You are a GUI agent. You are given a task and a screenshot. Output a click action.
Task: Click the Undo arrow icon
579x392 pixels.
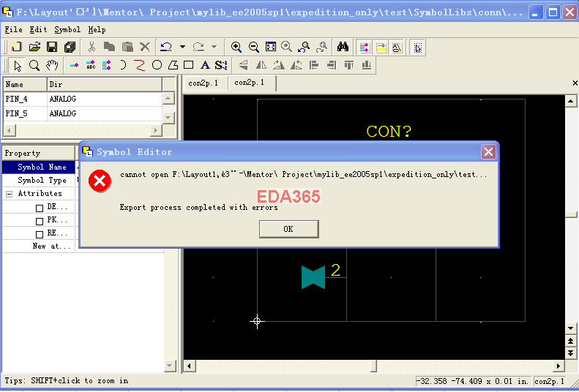click(166, 47)
